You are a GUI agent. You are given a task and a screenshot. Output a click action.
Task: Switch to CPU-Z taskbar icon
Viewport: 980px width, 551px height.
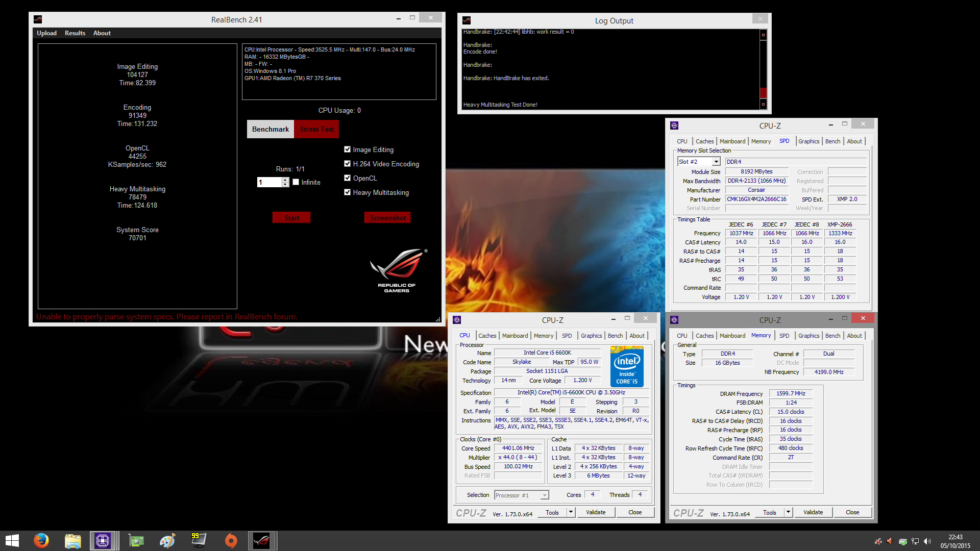pos(103,541)
